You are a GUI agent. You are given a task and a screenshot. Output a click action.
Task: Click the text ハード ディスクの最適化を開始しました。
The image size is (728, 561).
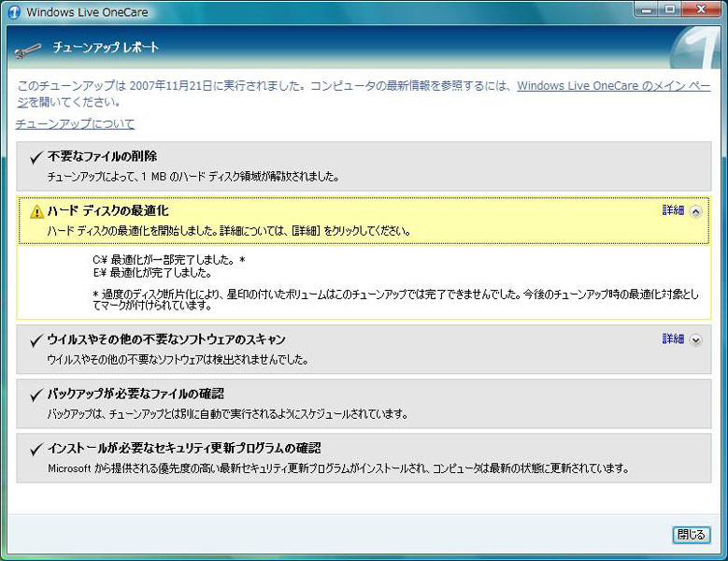pyautogui.click(x=134, y=231)
